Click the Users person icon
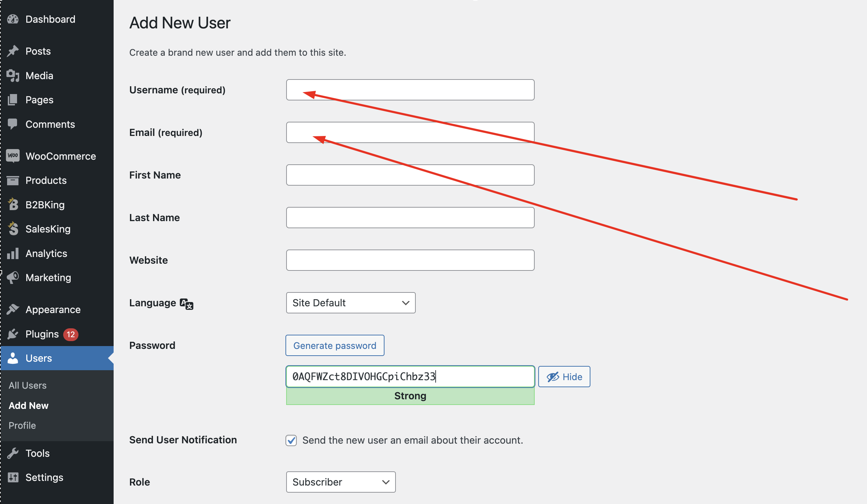The height and width of the screenshot is (504, 867). click(x=13, y=358)
